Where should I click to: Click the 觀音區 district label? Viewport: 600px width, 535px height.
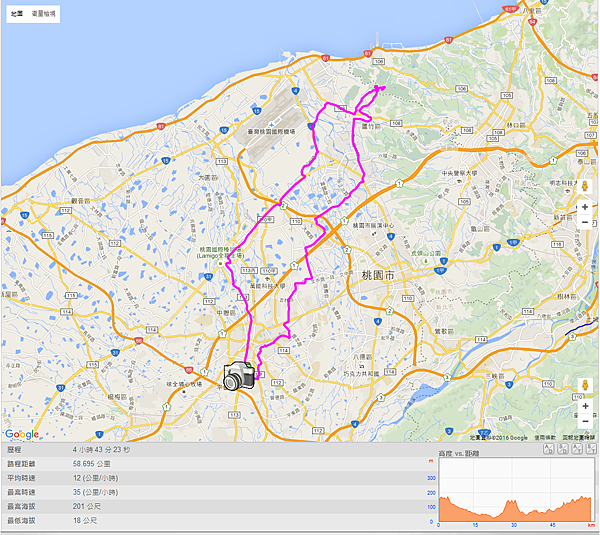tap(80, 201)
